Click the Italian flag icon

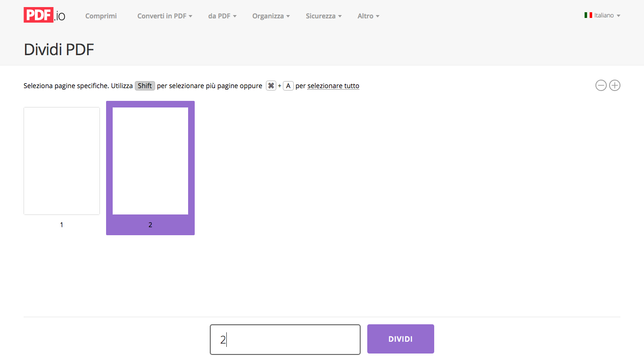tap(588, 15)
